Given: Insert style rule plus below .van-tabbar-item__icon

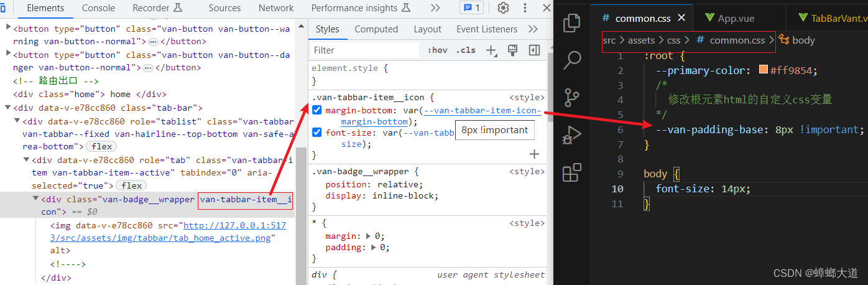Looking at the screenshot, I should click(x=534, y=154).
